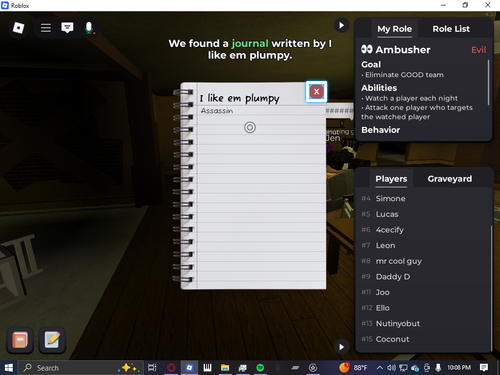Toggle the microphone mute icon
500x375 pixels.
click(x=89, y=28)
